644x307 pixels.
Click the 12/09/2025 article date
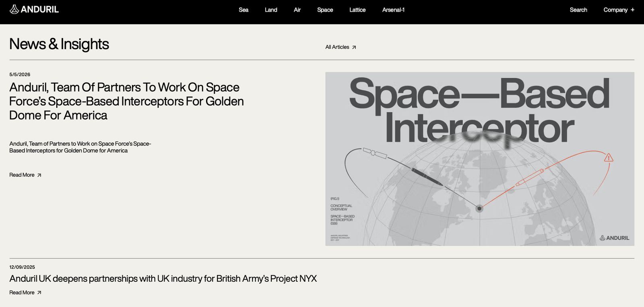pos(22,267)
